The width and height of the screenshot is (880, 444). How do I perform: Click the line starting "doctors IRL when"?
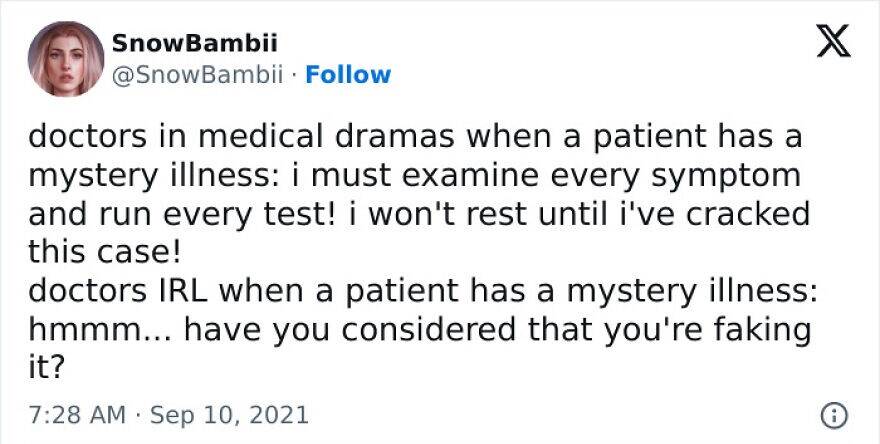422,291
